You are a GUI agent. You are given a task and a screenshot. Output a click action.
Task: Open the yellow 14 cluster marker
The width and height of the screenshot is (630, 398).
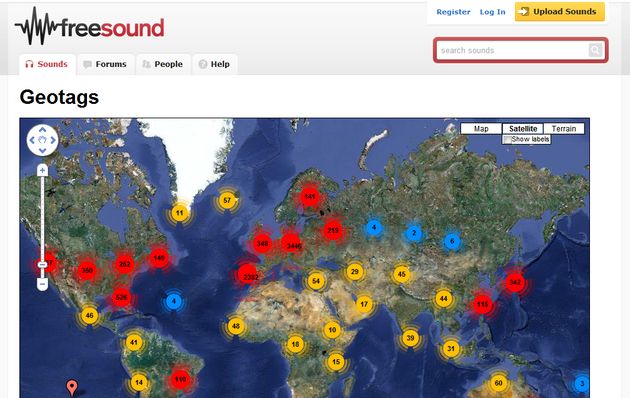point(139,382)
